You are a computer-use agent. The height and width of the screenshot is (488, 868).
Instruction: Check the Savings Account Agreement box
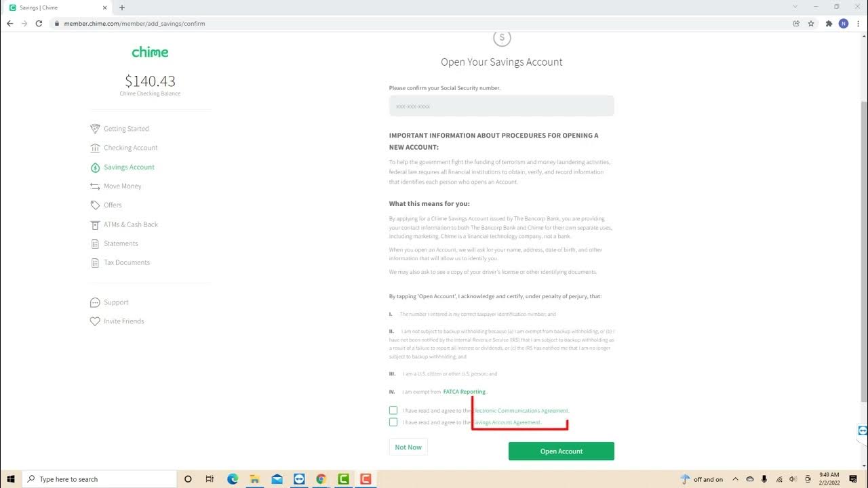click(393, 422)
